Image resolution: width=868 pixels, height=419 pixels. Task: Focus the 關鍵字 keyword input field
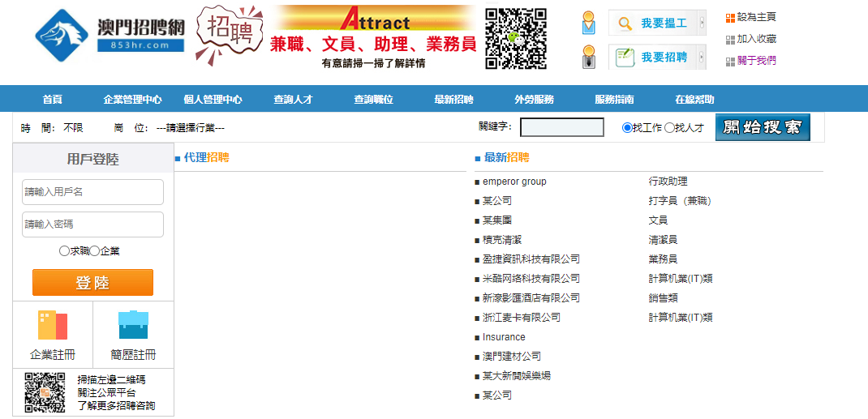click(x=562, y=127)
